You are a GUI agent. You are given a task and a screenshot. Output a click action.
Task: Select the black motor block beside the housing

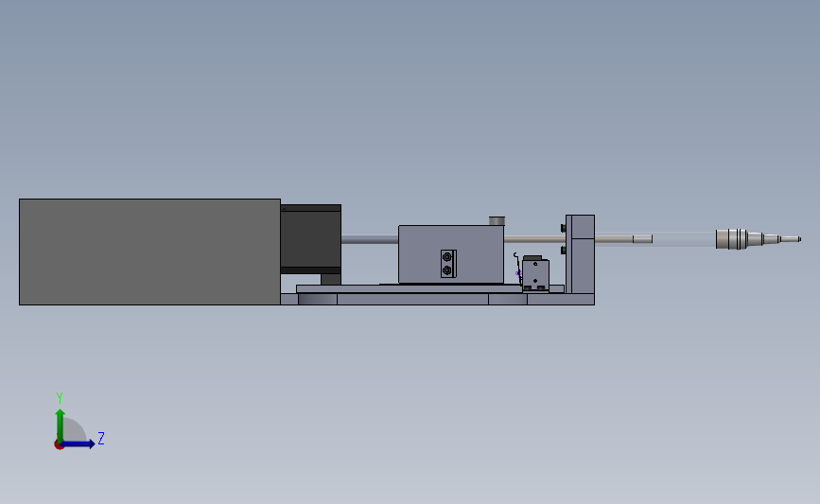310,239
